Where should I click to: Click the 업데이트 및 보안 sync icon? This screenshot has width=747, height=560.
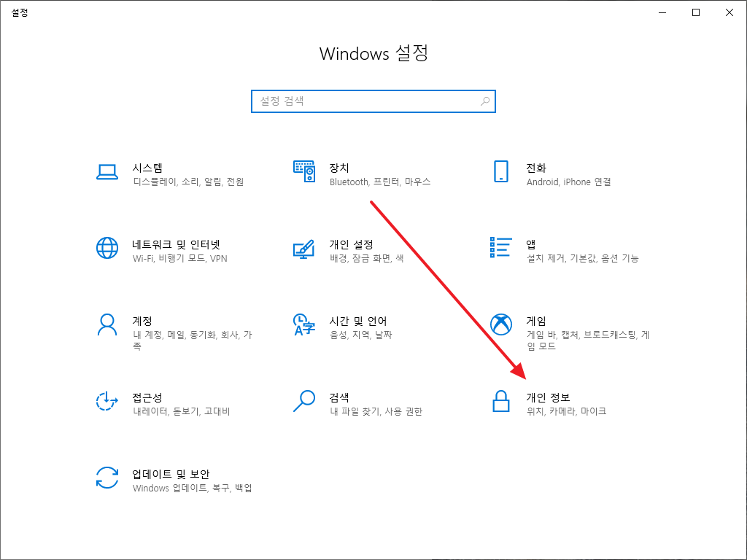pos(107,478)
